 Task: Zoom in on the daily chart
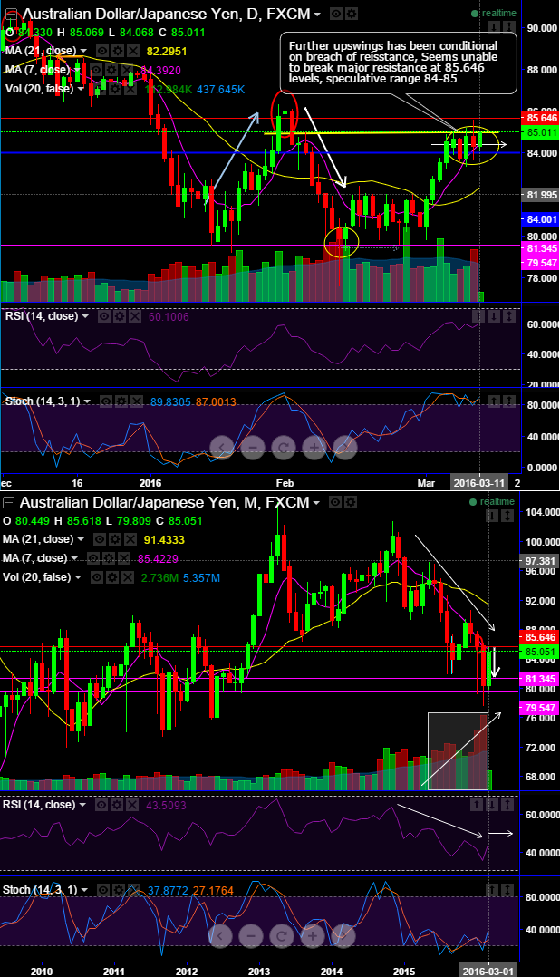tap(314, 447)
